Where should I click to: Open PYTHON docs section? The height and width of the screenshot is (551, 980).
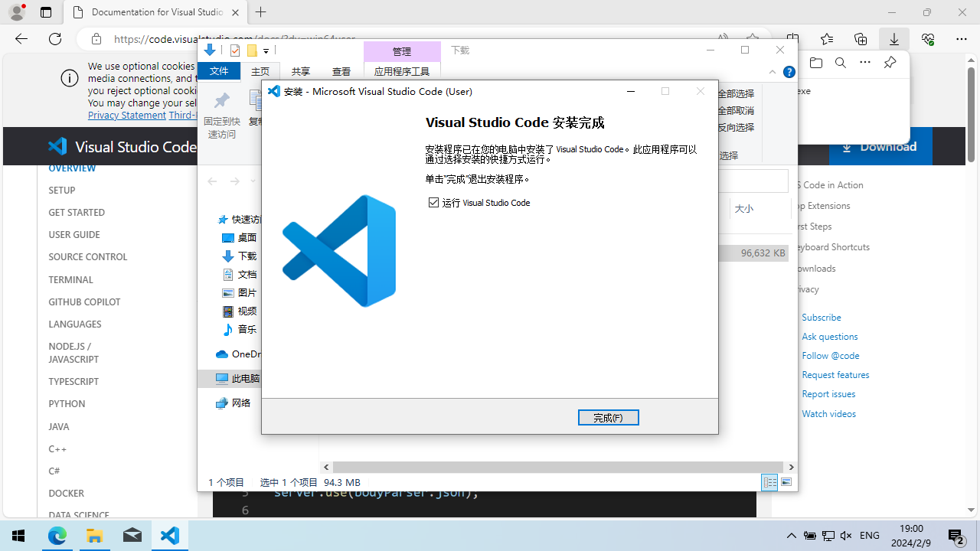point(67,403)
